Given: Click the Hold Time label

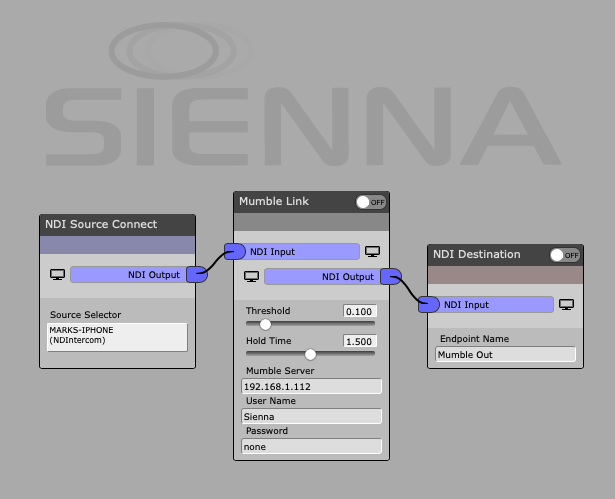Looking at the screenshot, I should click(x=269, y=341).
